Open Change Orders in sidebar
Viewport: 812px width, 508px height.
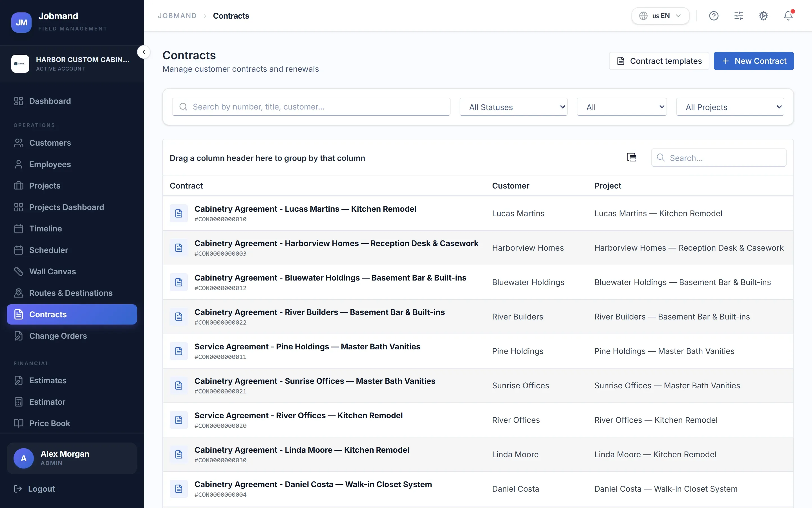click(x=72, y=336)
